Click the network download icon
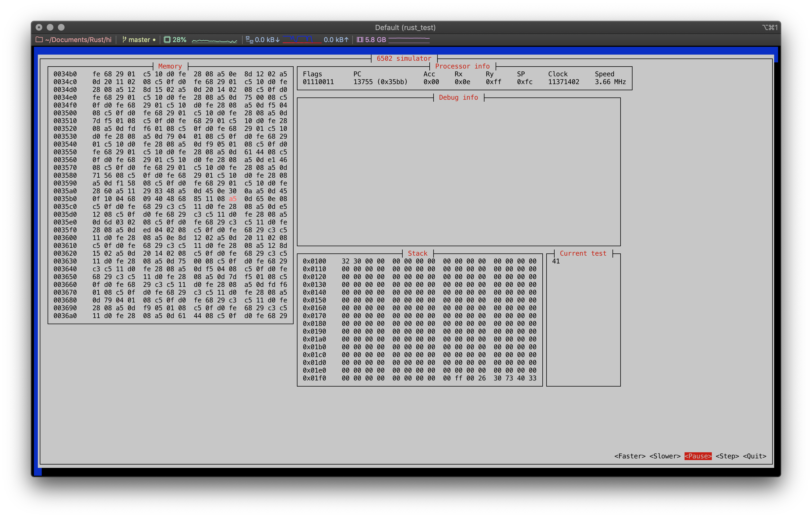 coord(249,40)
